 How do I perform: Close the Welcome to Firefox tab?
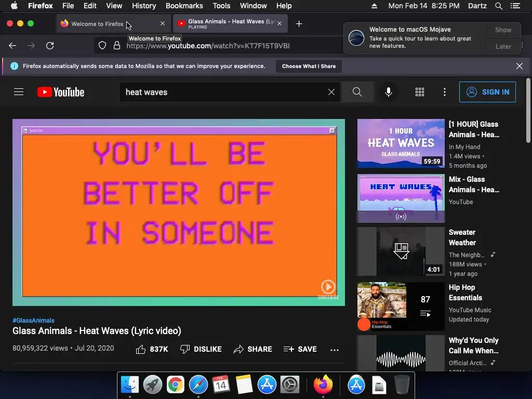[x=163, y=23]
